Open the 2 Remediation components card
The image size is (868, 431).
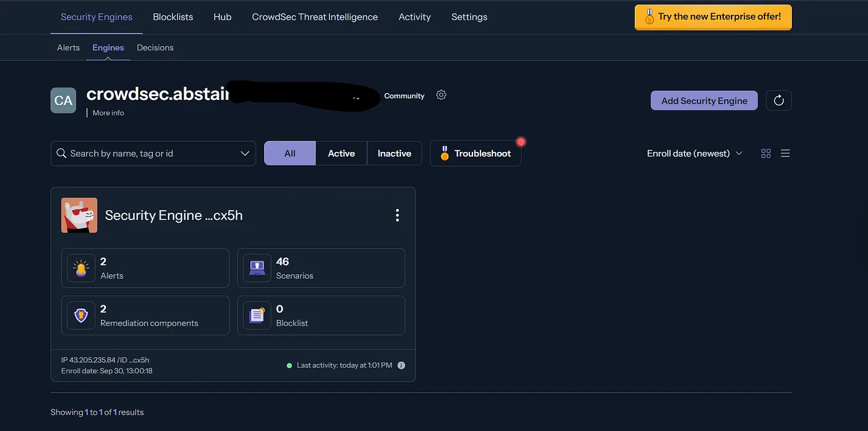pos(145,315)
